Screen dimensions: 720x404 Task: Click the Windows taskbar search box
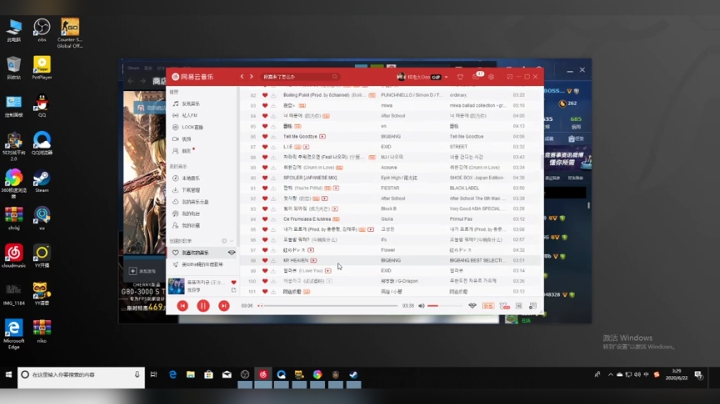[81, 377]
